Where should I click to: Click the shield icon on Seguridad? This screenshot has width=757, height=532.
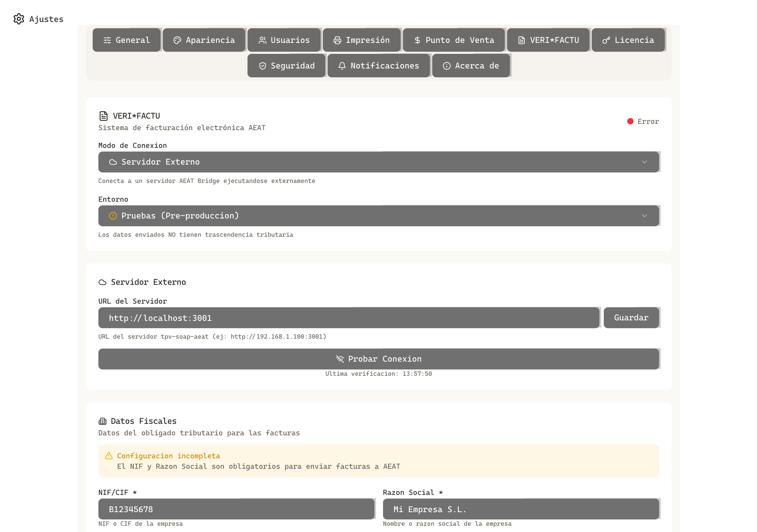coord(262,66)
